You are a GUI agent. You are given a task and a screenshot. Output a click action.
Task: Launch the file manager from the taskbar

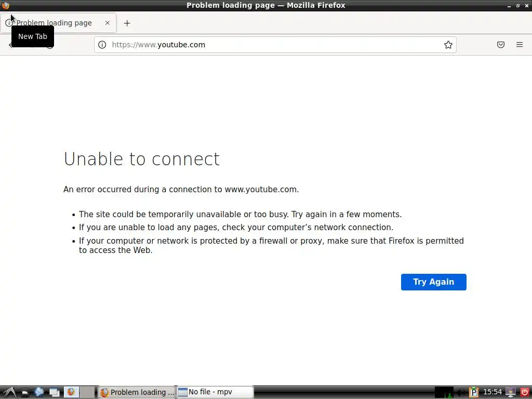point(24,393)
